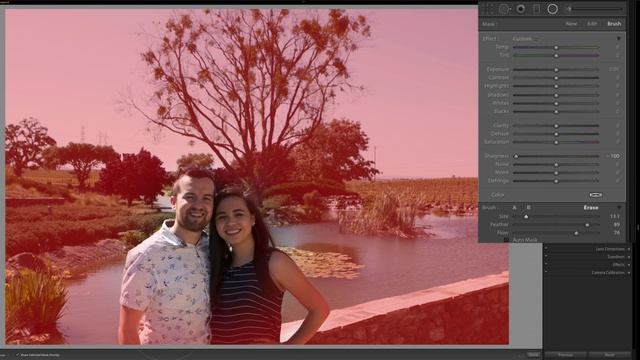The height and width of the screenshot is (360, 640).
Task: Click the Brush mask mode button
Action: coord(614,24)
